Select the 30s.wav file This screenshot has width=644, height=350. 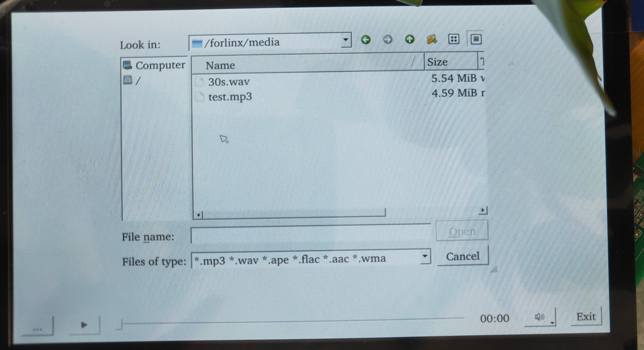click(x=229, y=82)
